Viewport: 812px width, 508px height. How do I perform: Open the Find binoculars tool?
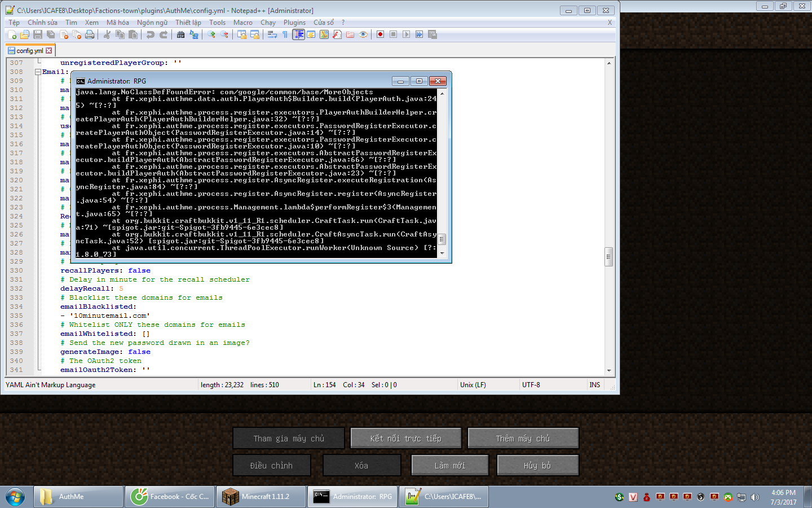[x=180, y=34]
